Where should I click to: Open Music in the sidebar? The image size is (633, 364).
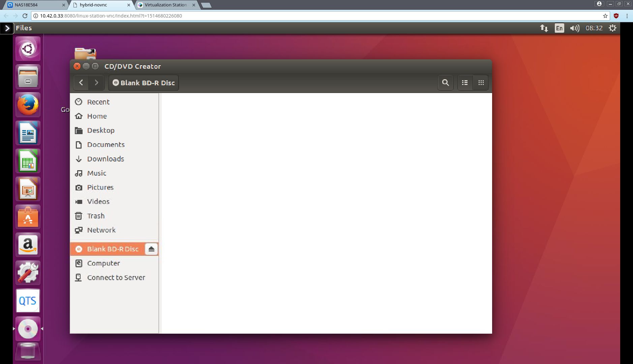coord(114,173)
